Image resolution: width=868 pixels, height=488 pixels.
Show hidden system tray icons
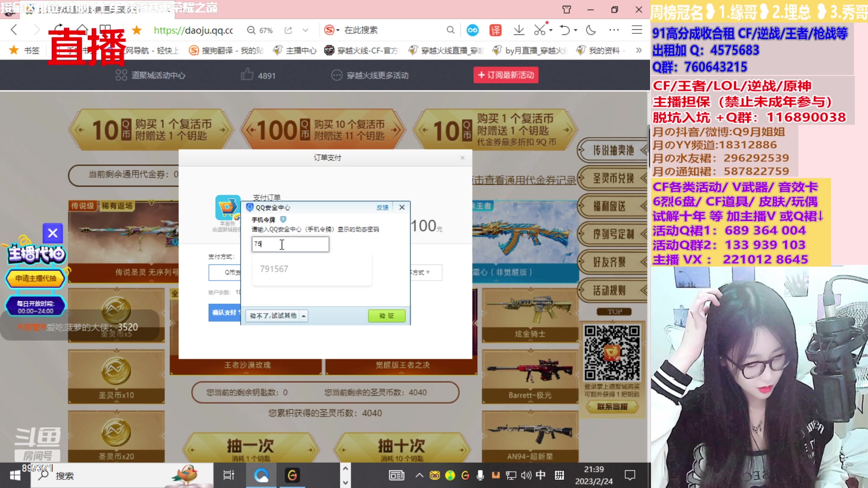419,475
